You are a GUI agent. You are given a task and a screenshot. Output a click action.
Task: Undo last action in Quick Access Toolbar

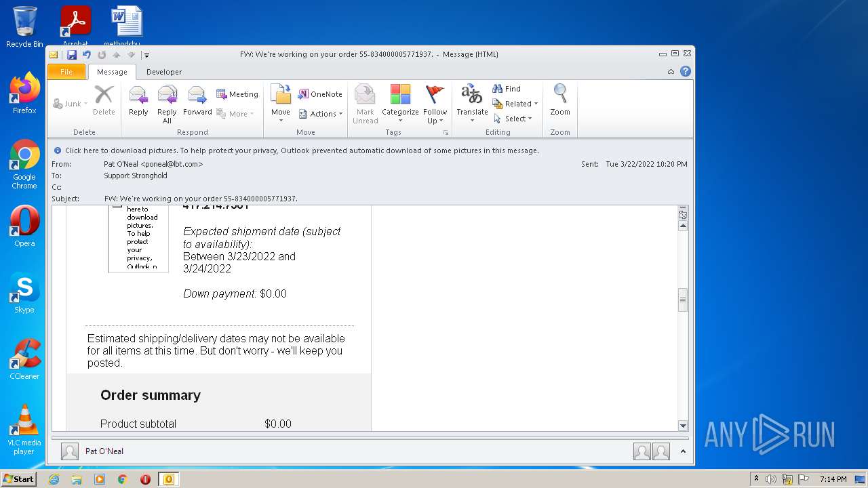86,55
